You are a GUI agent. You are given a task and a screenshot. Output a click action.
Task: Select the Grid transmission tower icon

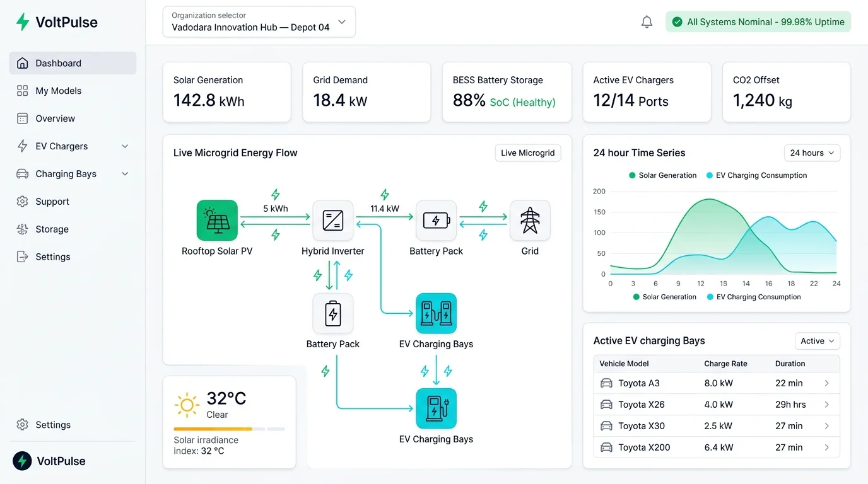pos(530,221)
